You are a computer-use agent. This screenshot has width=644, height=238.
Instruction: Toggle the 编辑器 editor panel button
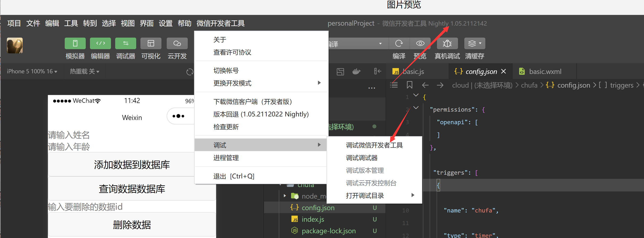(100, 44)
